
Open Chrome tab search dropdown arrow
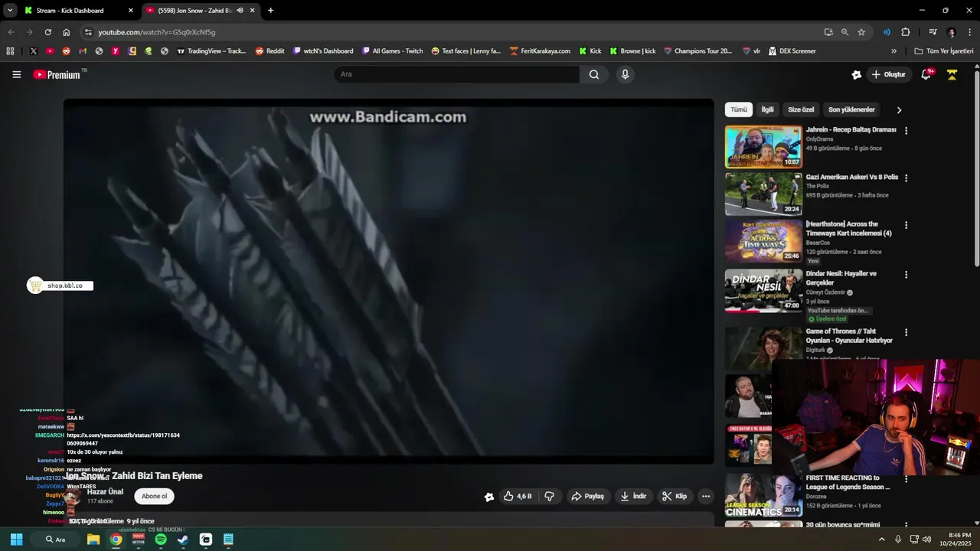coord(10,11)
